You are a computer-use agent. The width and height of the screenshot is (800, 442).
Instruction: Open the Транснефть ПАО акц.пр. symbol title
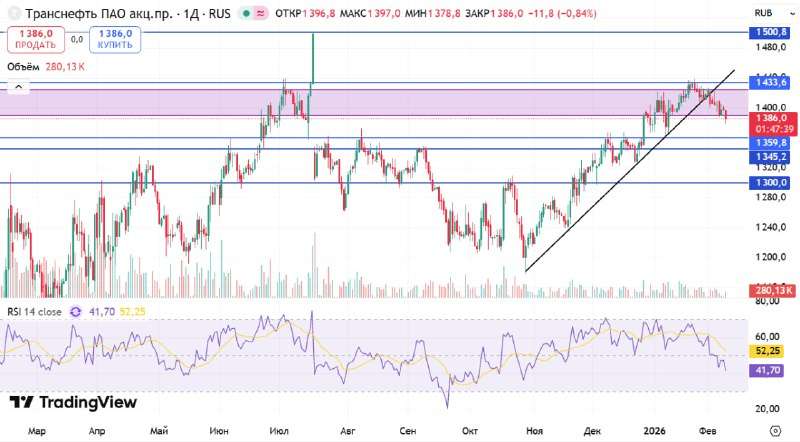pyautogui.click(x=128, y=13)
